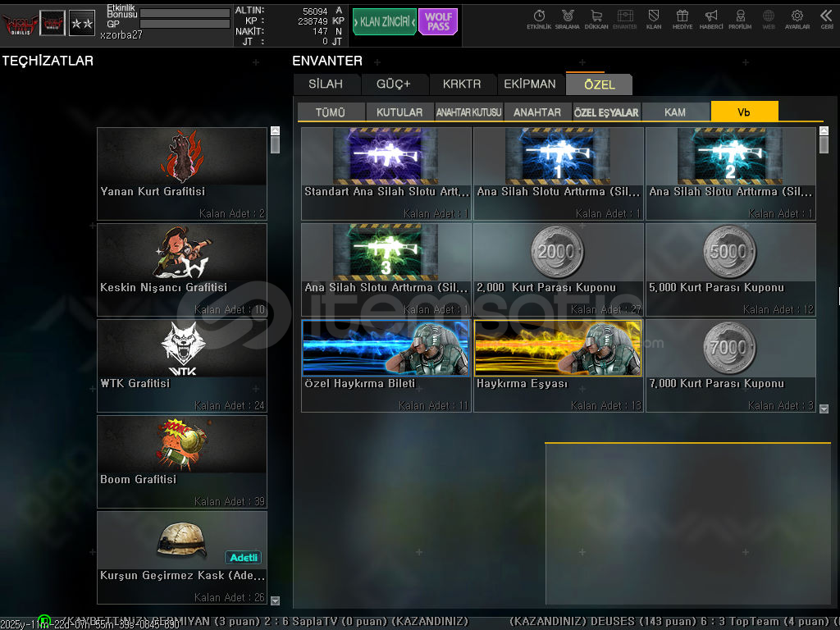Image resolution: width=840 pixels, height=630 pixels.
Task: Open the Web globe icon
Action: 769,20
